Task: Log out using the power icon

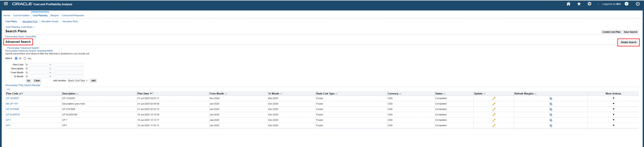Action: click(638, 4)
